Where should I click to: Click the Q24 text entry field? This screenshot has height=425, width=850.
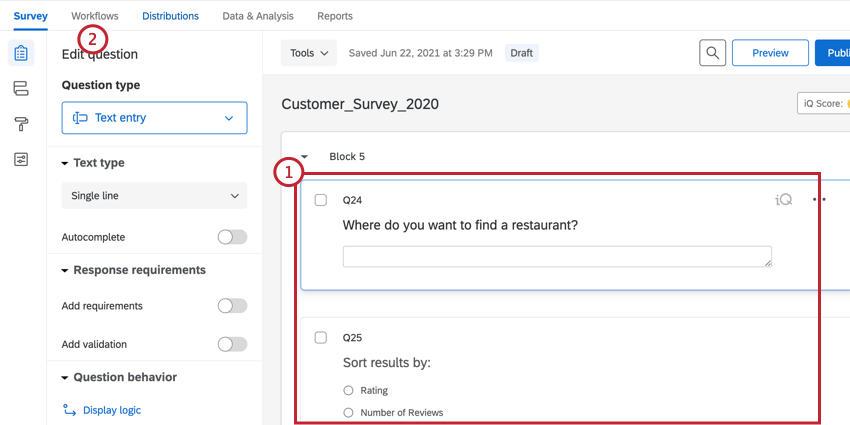coord(557,257)
